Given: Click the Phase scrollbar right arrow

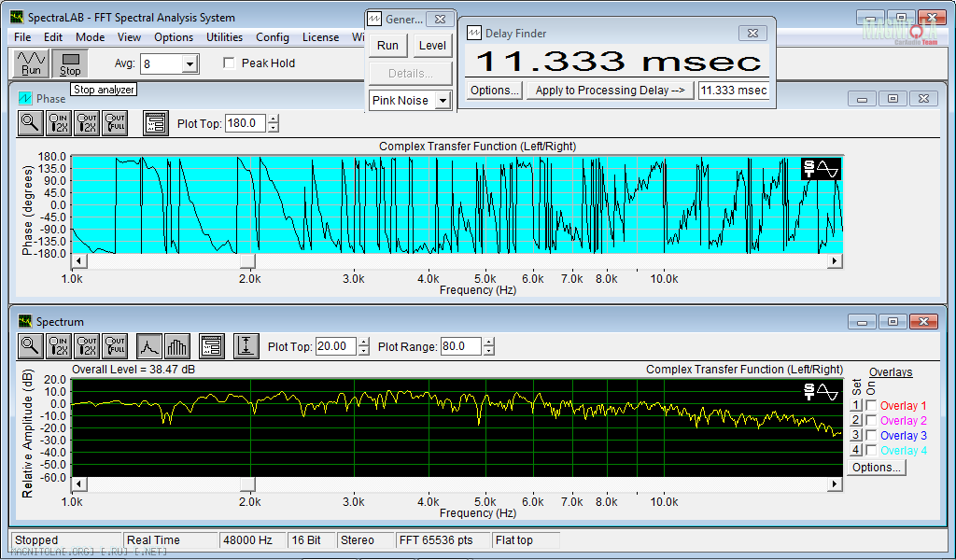Looking at the screenshot, I should click(835, 260).
